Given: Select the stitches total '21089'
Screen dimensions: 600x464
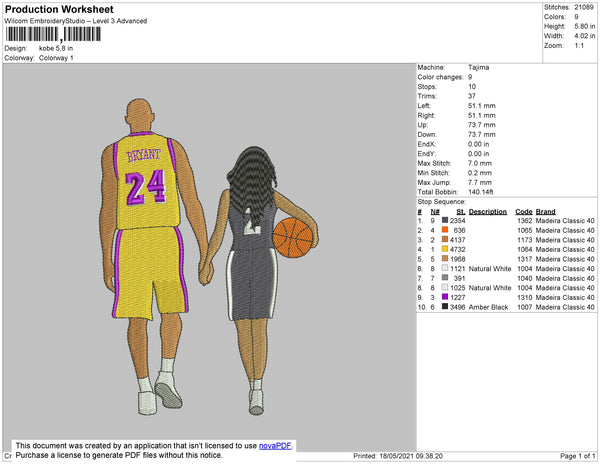Looking at the screenshot, I should coord(584,7).
